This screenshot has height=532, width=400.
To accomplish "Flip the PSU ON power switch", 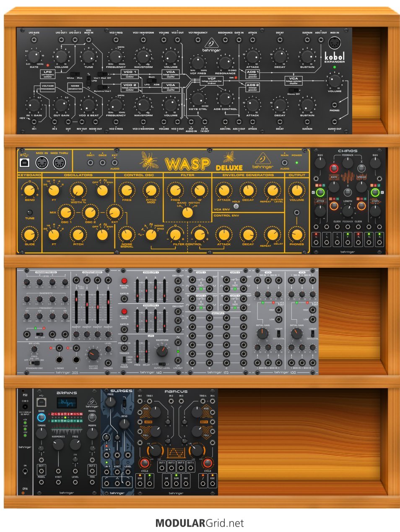I will 25,471.
